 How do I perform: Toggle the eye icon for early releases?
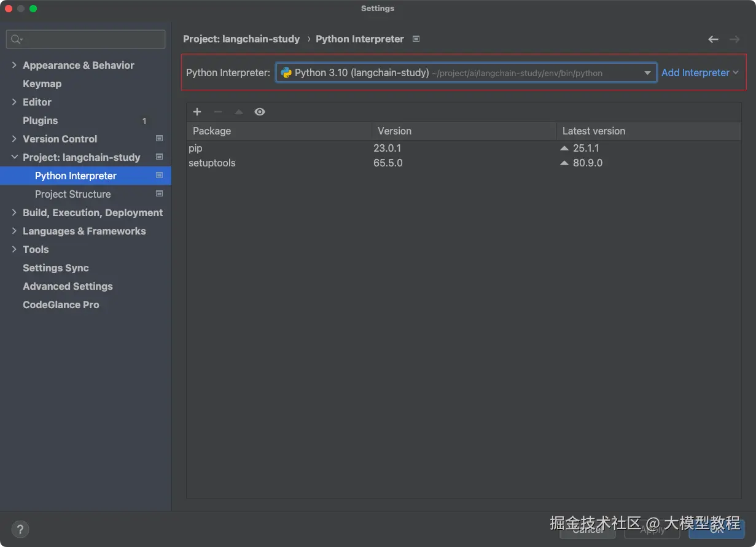click(260, 112)
